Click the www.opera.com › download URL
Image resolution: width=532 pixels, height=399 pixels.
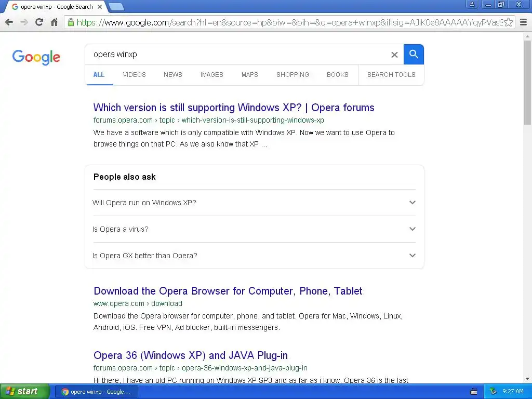(138, 303)
